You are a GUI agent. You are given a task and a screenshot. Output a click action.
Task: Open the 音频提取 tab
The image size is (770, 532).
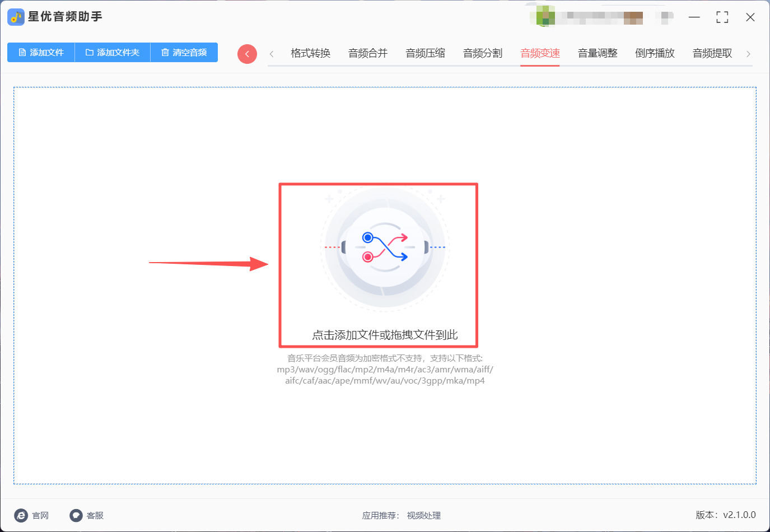tap(712, 53)
